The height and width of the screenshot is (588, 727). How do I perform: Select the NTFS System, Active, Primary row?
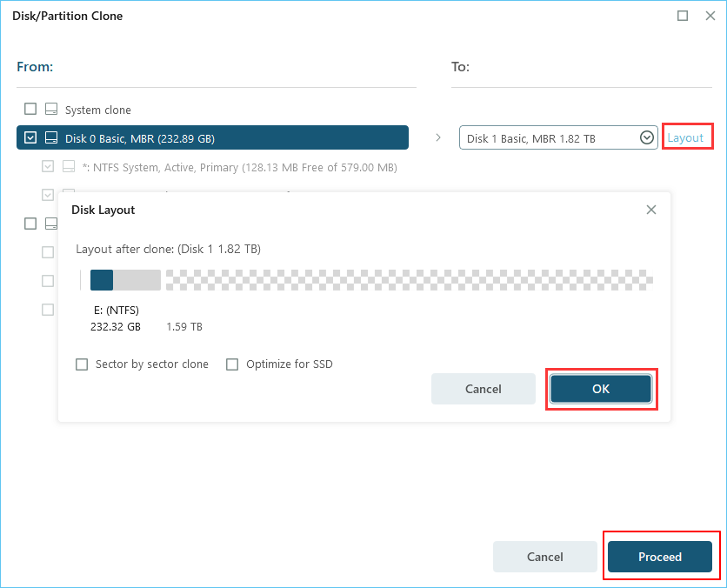click(x=240, y=167)
